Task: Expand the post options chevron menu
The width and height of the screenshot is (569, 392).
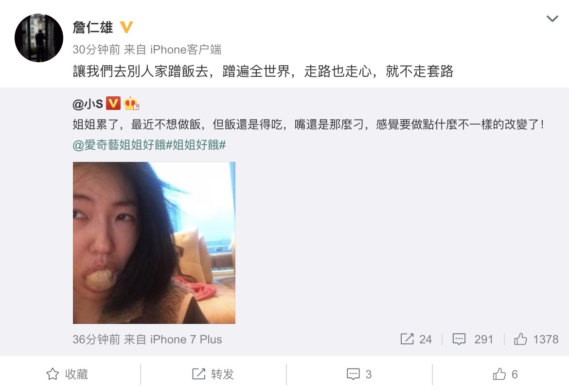Action: [x=552, y=18]
